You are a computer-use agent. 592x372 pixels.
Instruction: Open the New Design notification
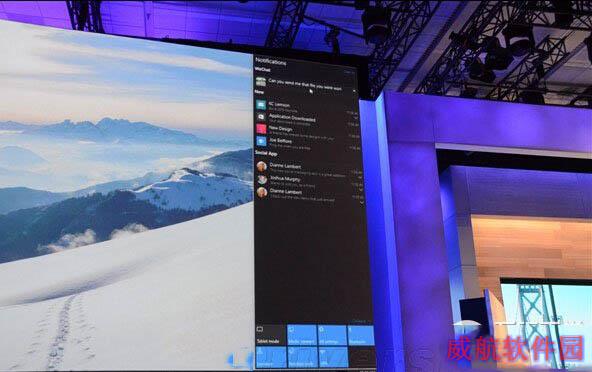[x=308, y=132]
